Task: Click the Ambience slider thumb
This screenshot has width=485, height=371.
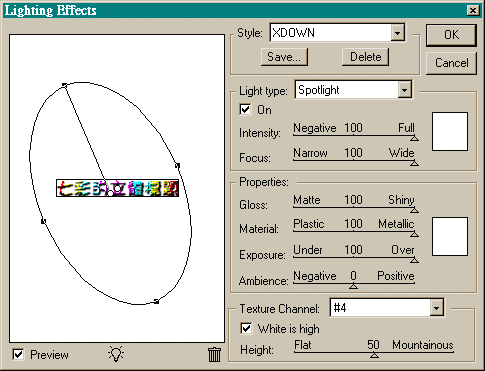Action: tap(353, 286)
